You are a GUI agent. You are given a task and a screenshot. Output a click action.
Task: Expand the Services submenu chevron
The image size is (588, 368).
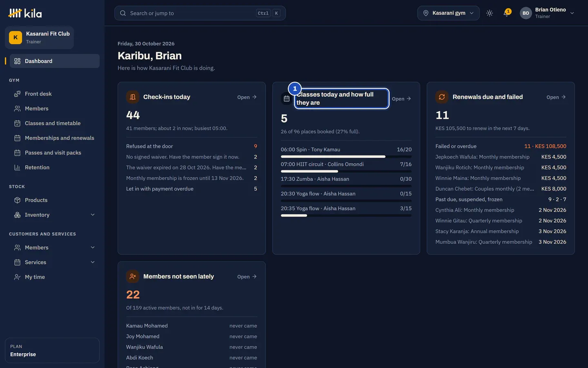[x=93, y=262]
